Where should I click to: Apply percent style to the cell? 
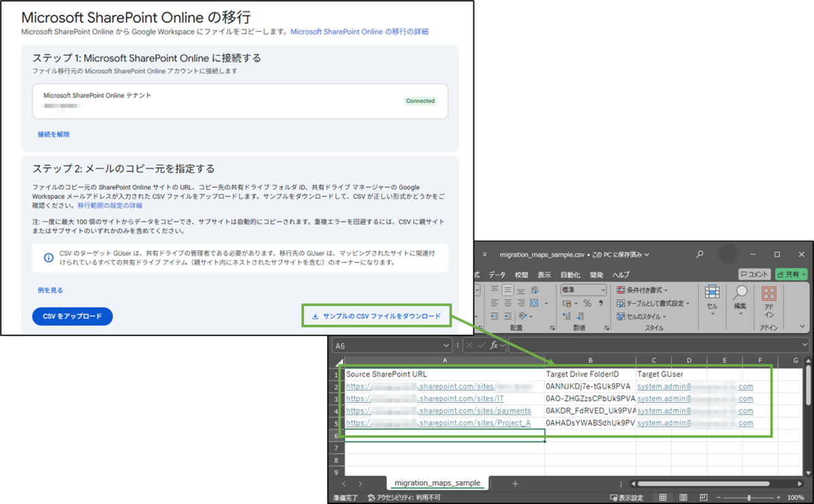coord(587,303)
